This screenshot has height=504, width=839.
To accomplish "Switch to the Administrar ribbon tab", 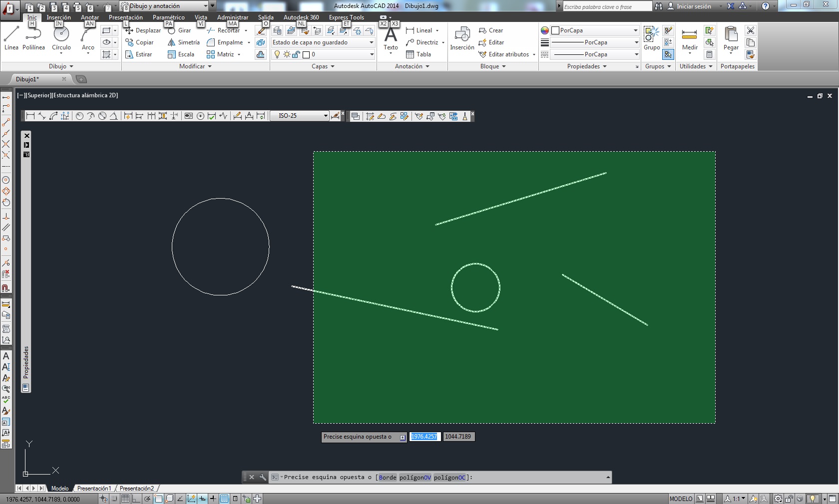I will tap(233, 17).
